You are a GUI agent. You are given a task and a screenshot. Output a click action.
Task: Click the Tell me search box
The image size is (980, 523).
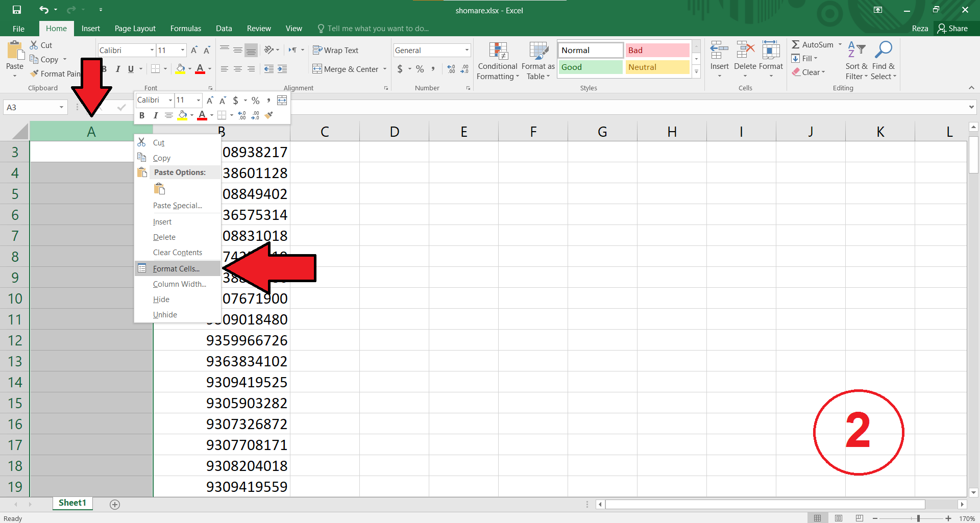[x=378, y=29]
